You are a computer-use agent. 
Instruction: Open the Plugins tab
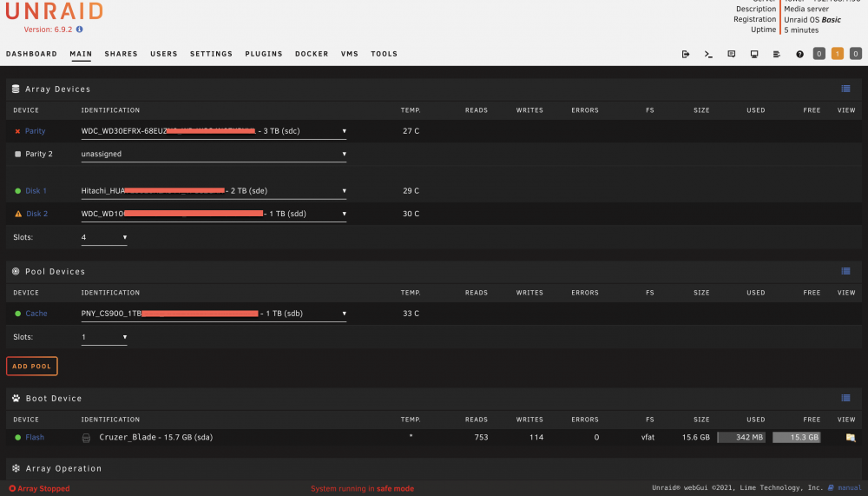pos(264,54)
